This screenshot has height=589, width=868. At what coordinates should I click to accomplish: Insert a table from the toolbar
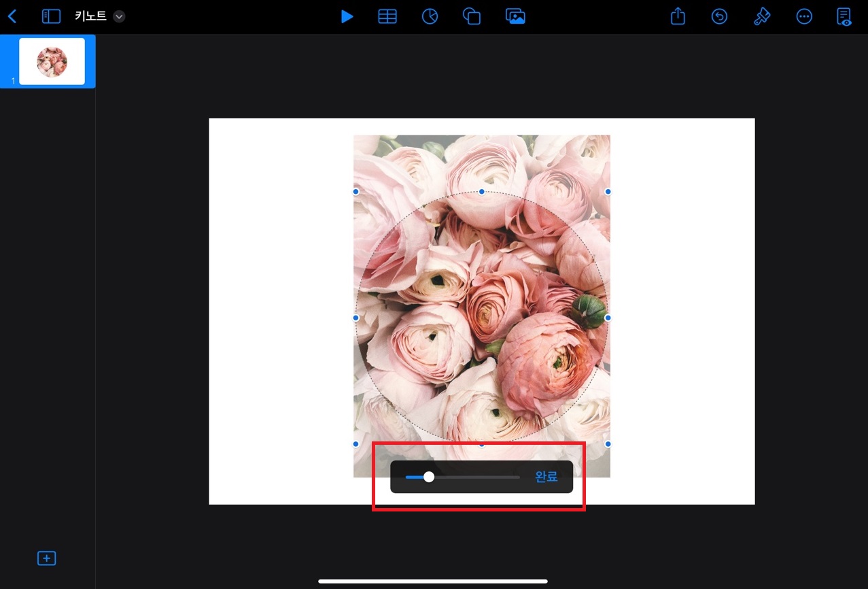click(387, 16)
